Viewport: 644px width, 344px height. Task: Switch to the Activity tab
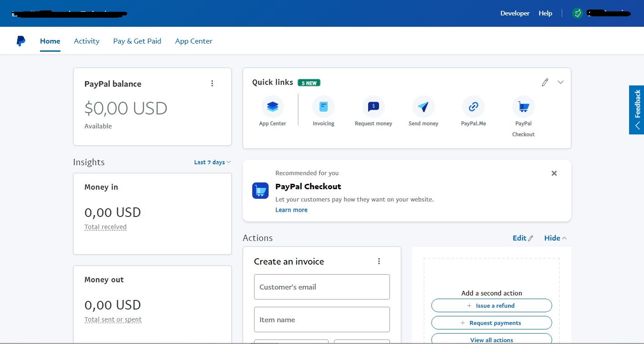(x=87, y=41)
